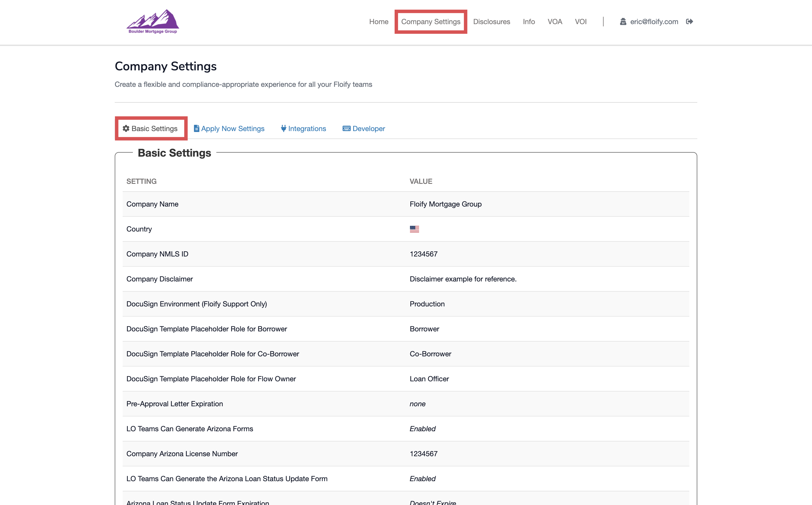Click the Apply Now Settings document icon

196,129
